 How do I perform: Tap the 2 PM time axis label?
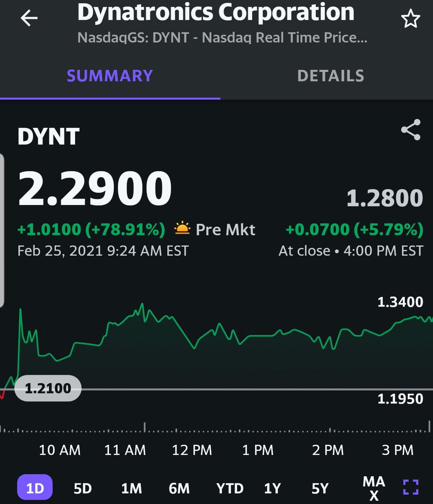coord(328,450)
